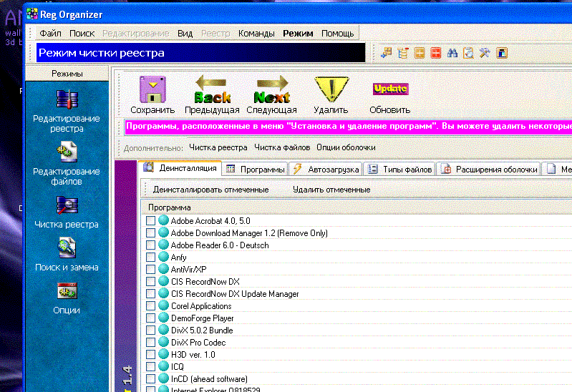Select the Anfy entry text
The height and width of the screenshot is (392, 572).
[x=178, y=258]
